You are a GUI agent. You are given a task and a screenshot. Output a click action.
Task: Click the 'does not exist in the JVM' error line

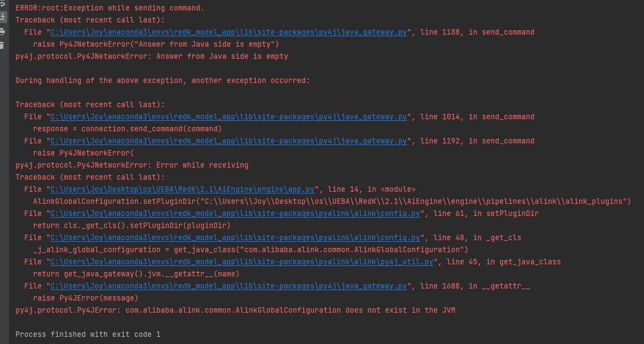coord(235,310)
